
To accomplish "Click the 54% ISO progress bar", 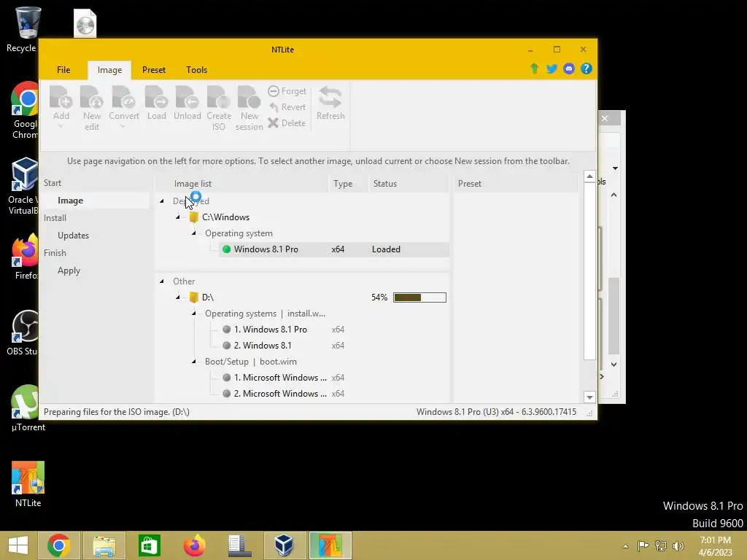I will pos(419,297).
